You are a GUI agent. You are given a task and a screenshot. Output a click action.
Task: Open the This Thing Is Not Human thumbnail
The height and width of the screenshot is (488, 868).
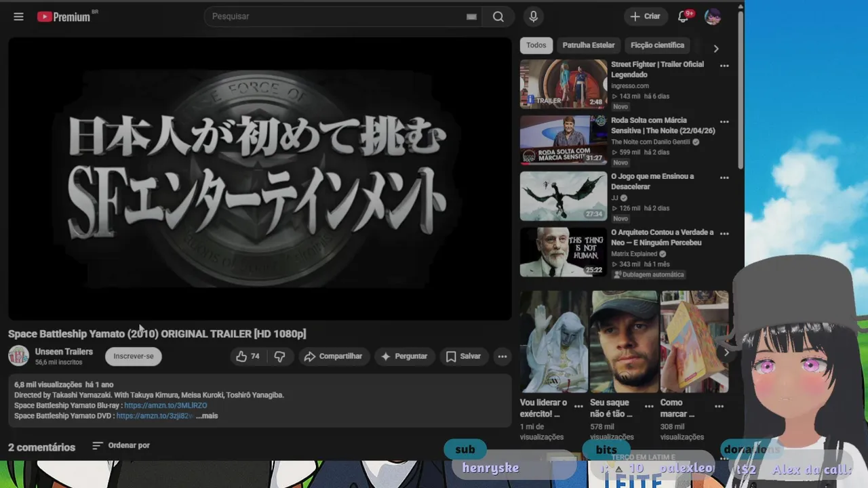[564, 251]
